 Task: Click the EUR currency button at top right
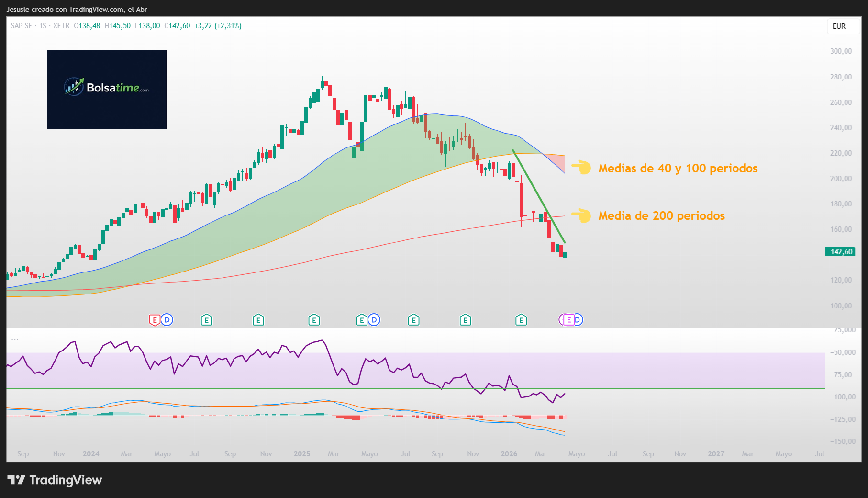tap(843, 26)
